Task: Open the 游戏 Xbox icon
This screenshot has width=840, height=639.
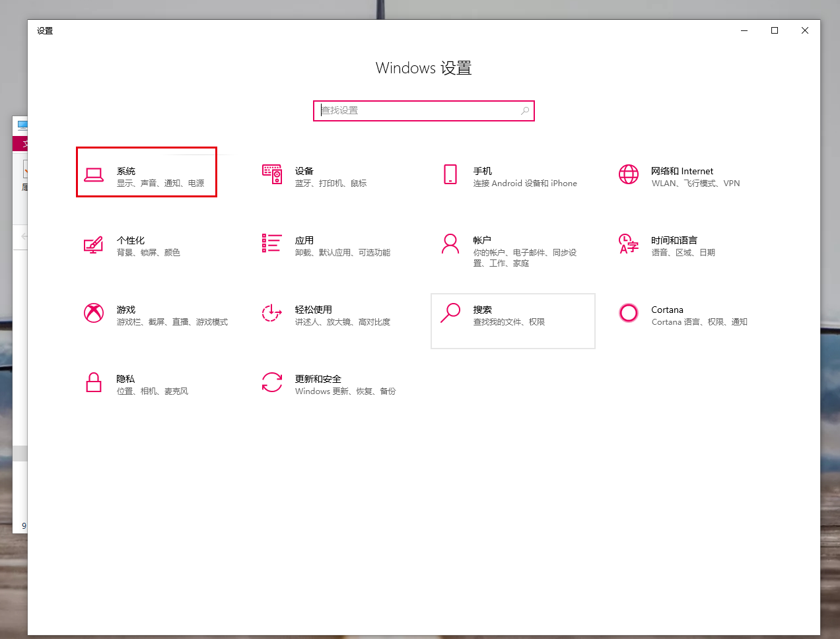Action: pos(94,313)
